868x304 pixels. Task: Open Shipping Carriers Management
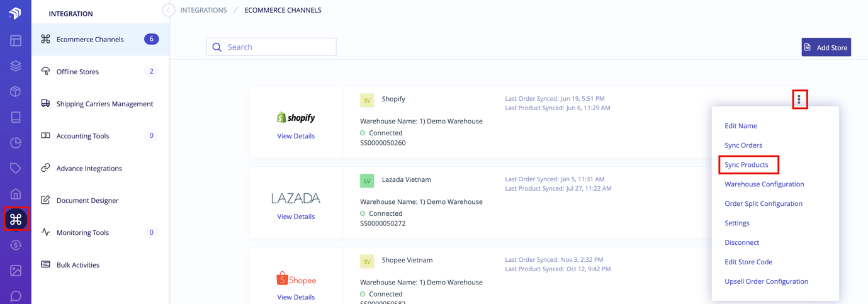[x=100, y=104]
